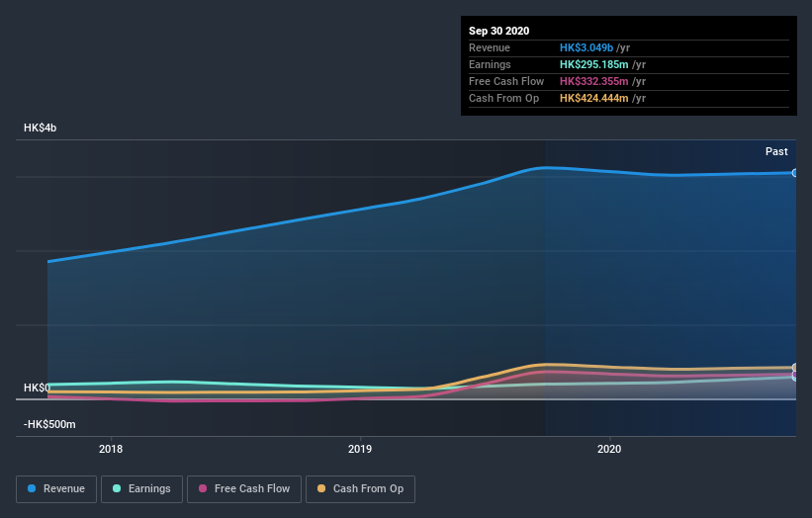
Task: Toggle the Earnings legend button
Action: (141, 489)
